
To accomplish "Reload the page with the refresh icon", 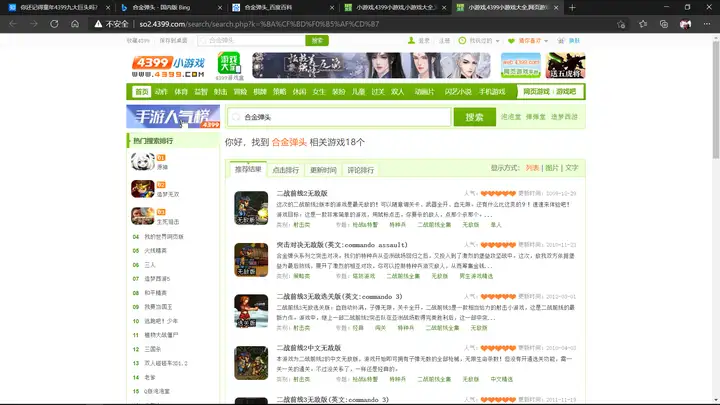I will [54, 24].
